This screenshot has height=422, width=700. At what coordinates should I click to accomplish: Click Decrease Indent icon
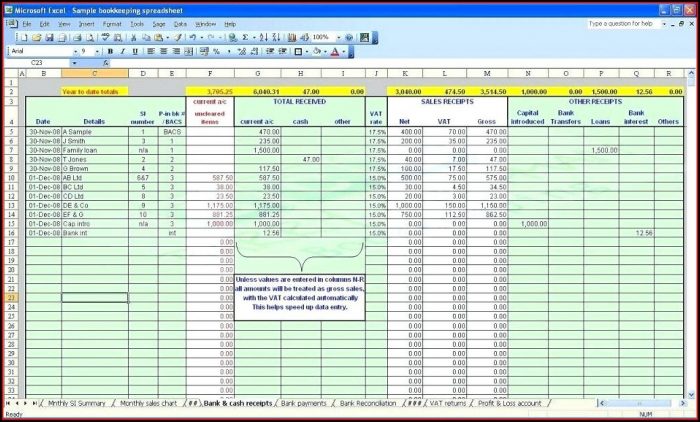tap(270, 52)
